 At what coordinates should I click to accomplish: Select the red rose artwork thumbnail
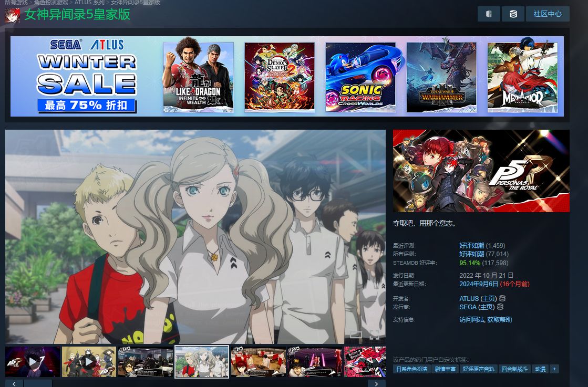365,361
